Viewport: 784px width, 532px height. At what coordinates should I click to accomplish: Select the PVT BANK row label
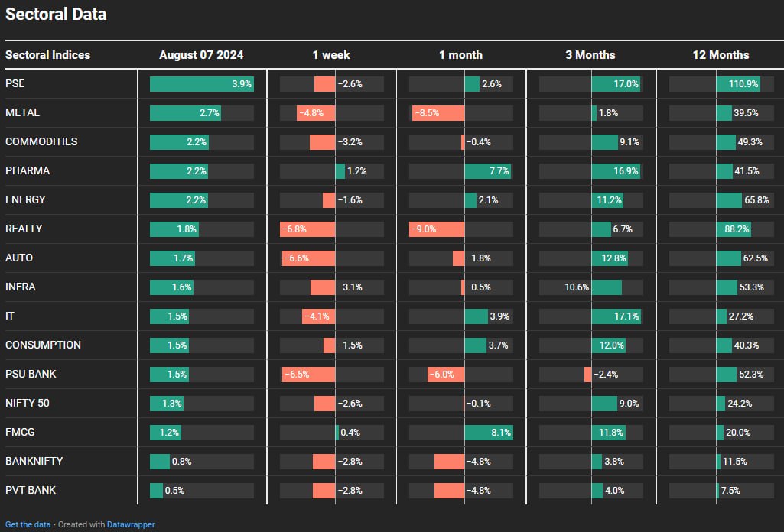tap(31, 491)
